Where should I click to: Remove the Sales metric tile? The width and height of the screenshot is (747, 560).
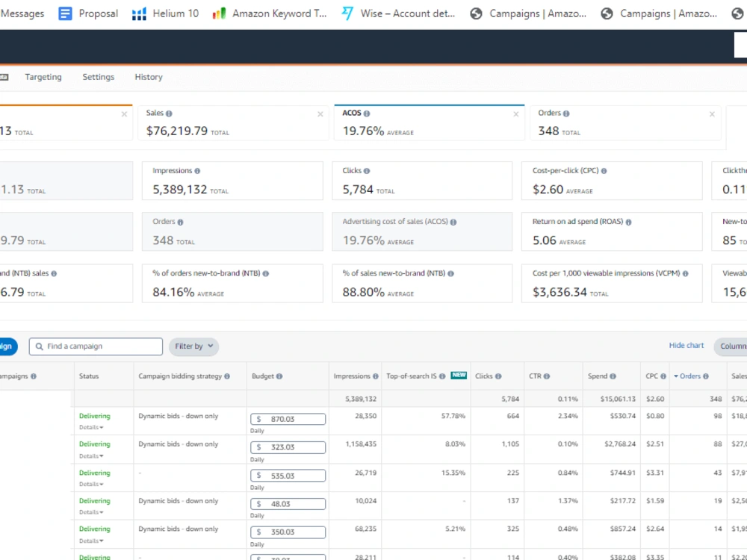tap(320, 114)
